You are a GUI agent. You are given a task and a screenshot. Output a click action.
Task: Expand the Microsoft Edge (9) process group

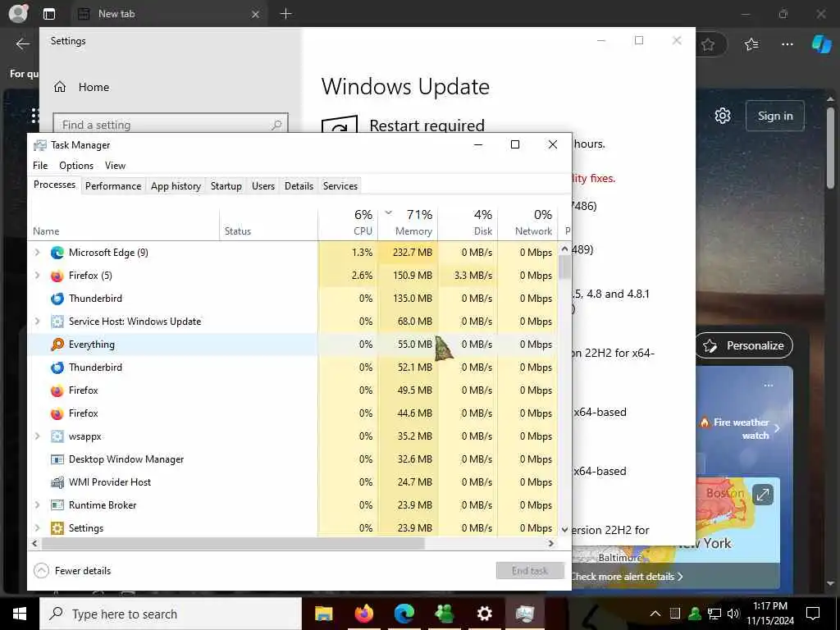37,253
